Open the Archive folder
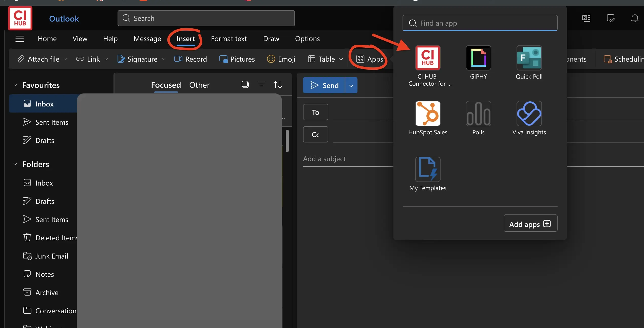This screenshot has height=328, width=644. (x=41, y=292)
